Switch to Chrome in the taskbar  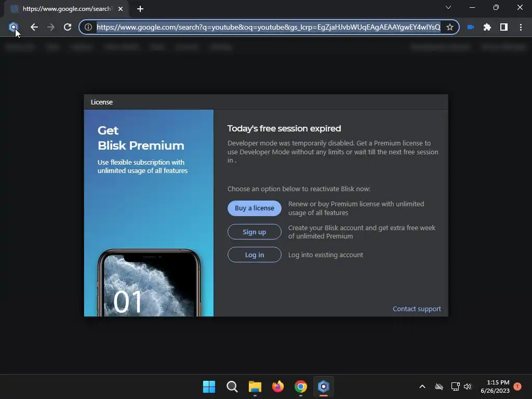pos(301,387)
